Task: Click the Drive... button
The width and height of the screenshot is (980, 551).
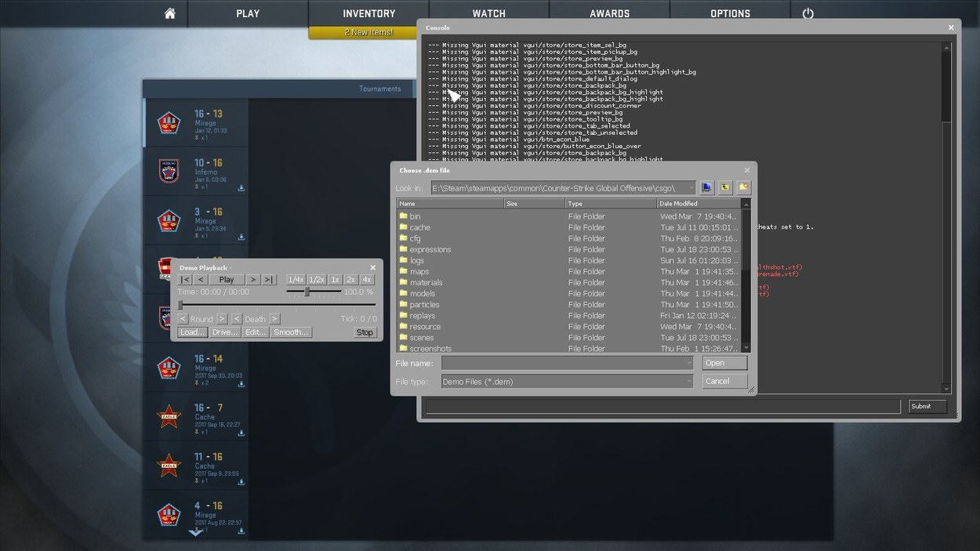Action: click(x=224, y=332)
